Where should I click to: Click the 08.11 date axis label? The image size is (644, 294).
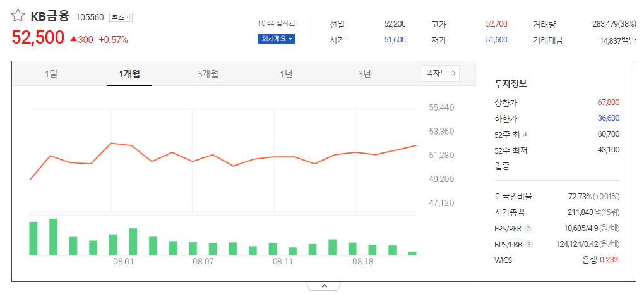[283, 262]
